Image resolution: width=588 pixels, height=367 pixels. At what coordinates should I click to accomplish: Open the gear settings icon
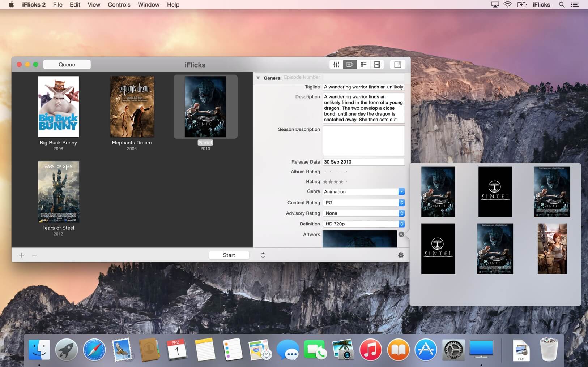tap(401, 255)
